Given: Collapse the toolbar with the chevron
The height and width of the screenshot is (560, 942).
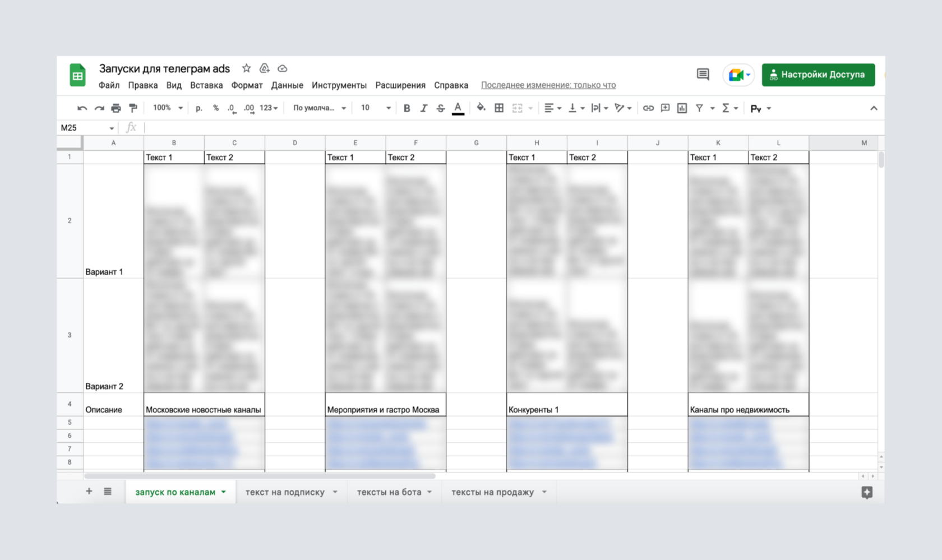Looking at the screenshot, I should (874, 108).
